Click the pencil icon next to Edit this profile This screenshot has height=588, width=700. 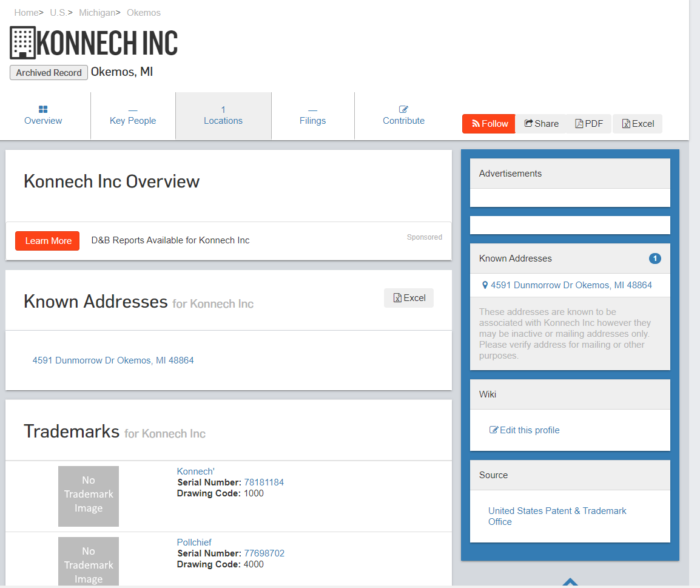[x=493, y=430]
